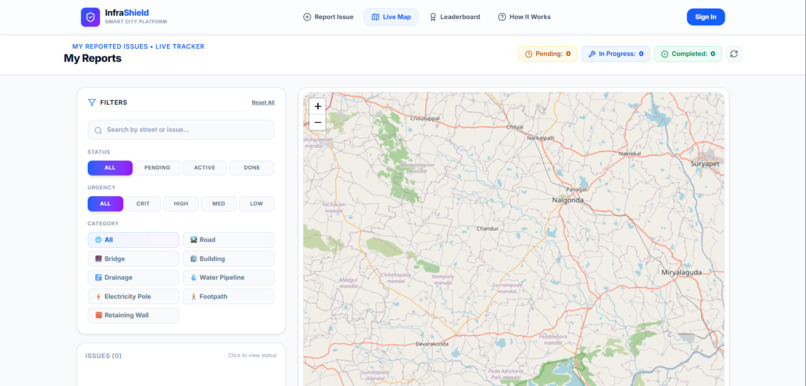Click the Nakrekal label on map

630,154
